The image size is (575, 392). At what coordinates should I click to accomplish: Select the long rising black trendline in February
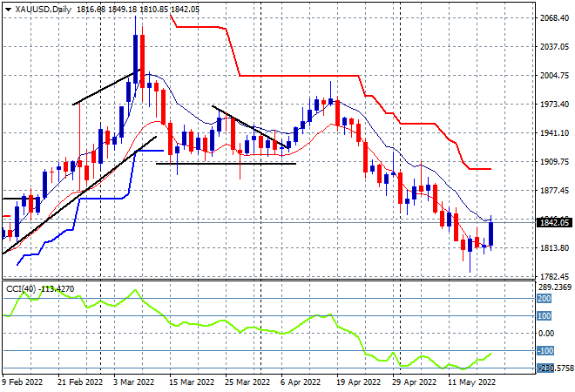click(x=79, y=195)
